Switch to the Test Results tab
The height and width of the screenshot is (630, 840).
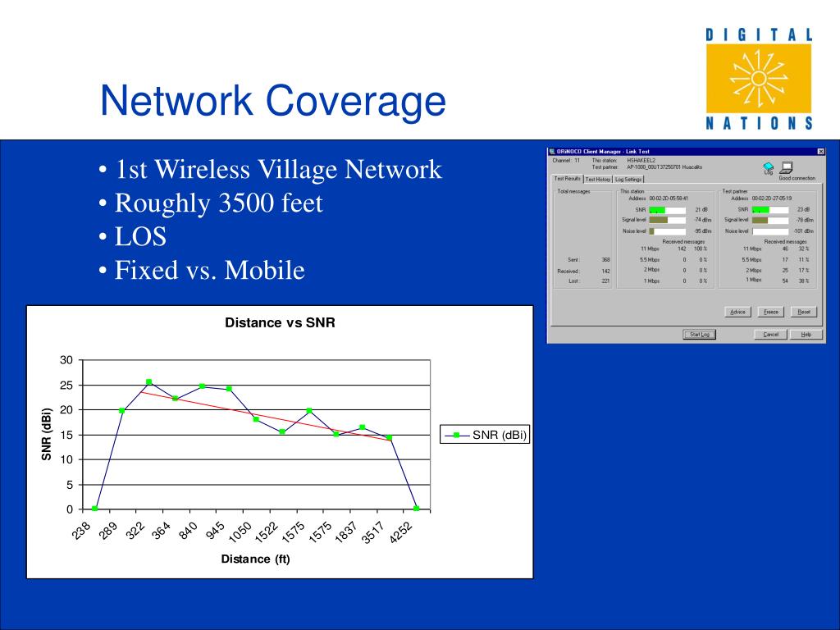coord(568,178)
